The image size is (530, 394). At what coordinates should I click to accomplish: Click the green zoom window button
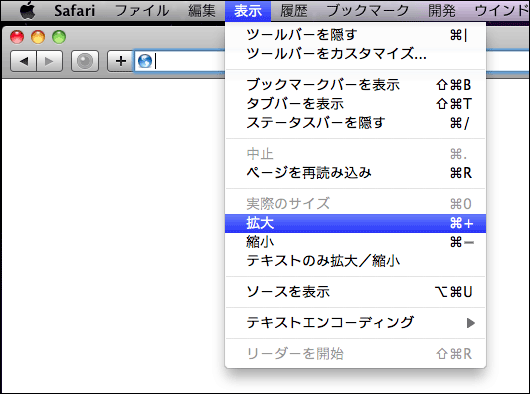(x=59, y=37)
